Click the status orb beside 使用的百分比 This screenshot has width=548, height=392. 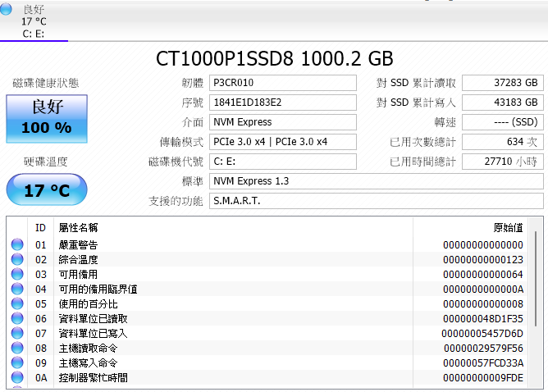(x=16, y=304)
